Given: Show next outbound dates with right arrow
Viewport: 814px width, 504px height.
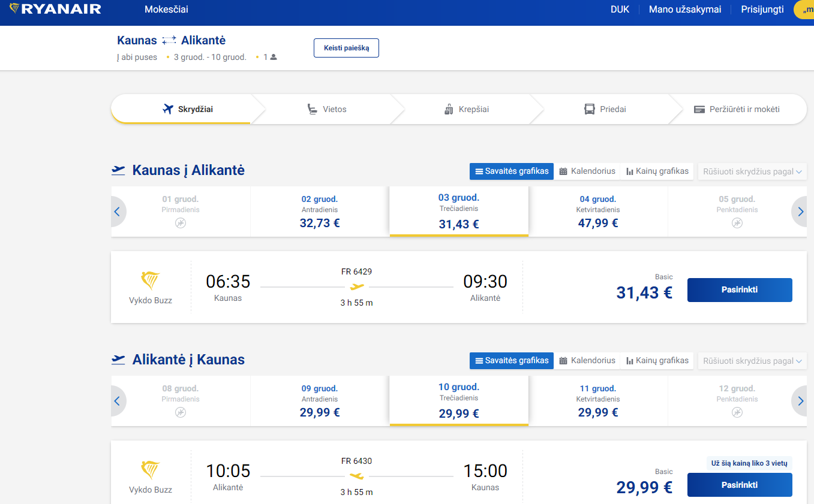Looking at the screenshot, I should click(800, 212).
